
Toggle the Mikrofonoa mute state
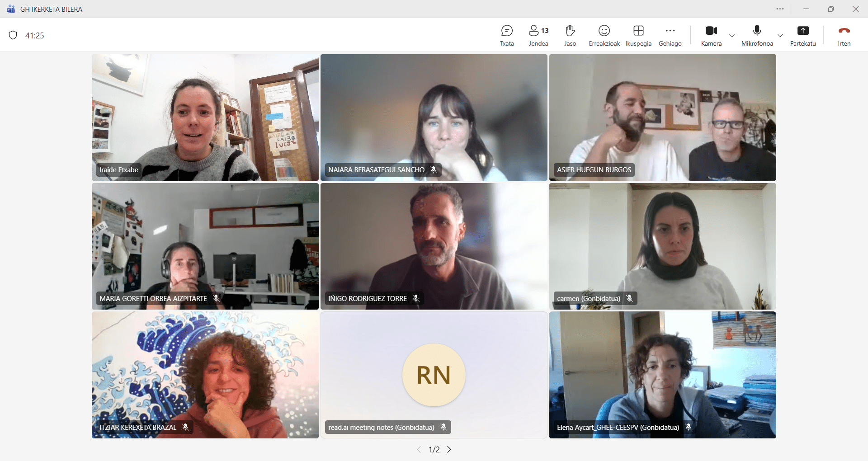click(x=757, y=35)
